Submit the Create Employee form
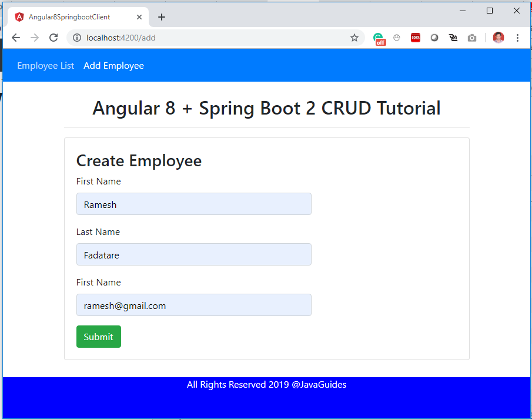The width and height of the screenshot is (532, 420). pos(98,337)
